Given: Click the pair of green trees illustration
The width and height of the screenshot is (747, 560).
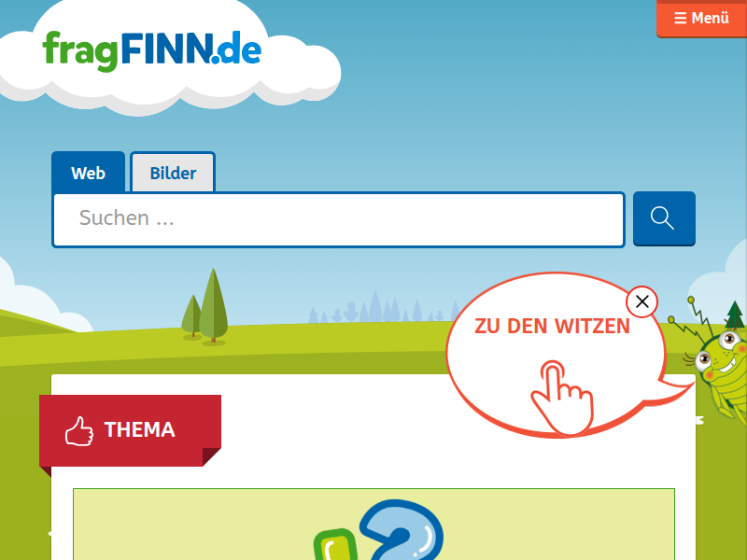Looking at the screenshot, I should [x=205, y=306].
